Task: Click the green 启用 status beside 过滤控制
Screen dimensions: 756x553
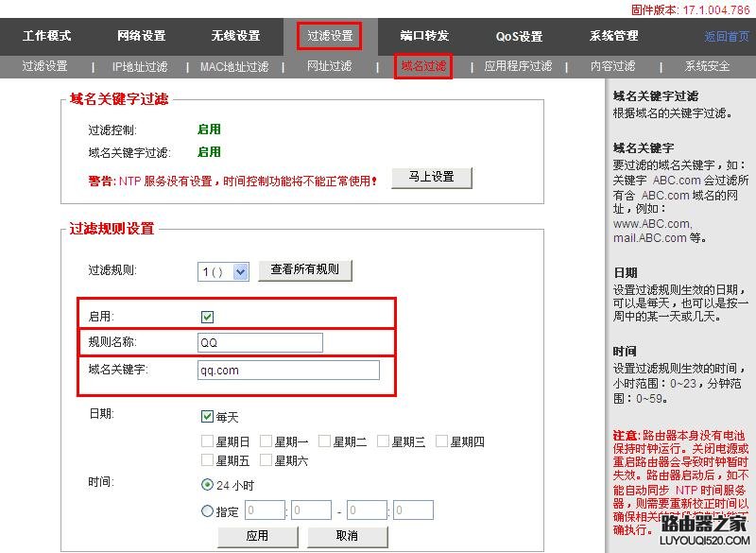Action: point(209,130)
